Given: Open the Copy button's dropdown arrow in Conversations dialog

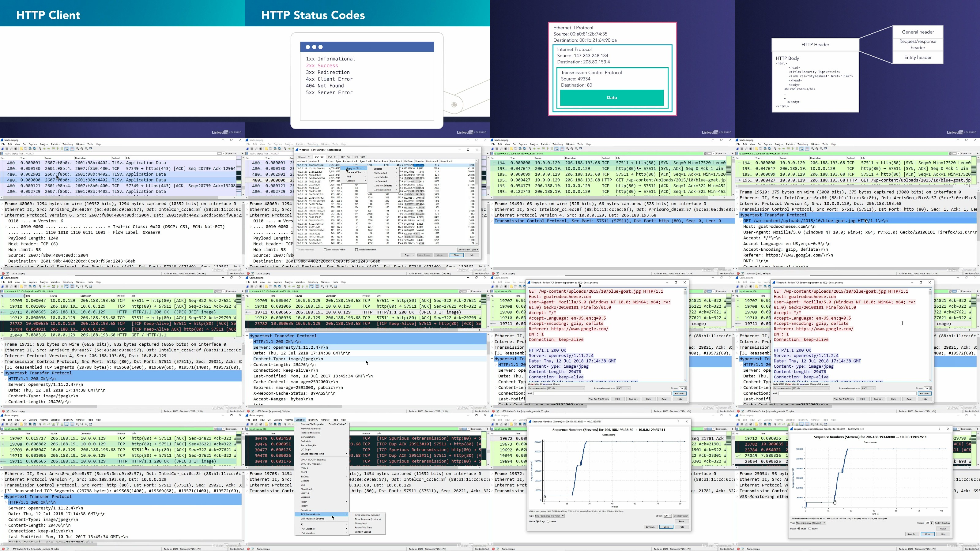Looking at the screenshot, I should [x=413, y=255].
